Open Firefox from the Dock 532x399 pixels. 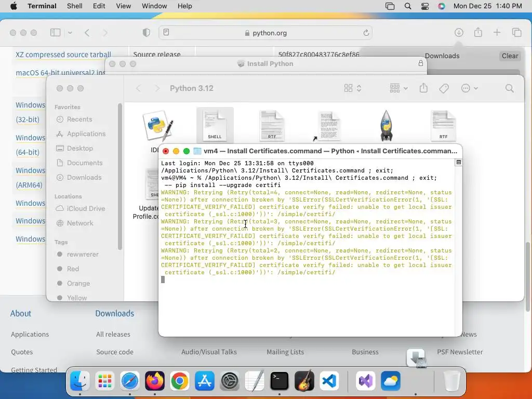point(155,381)
